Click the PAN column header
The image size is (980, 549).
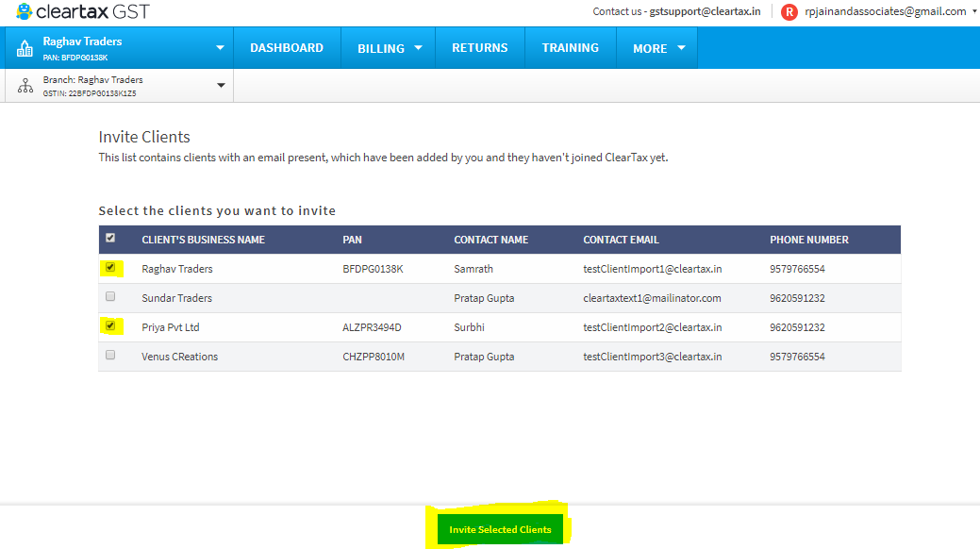tap(352, 240)
